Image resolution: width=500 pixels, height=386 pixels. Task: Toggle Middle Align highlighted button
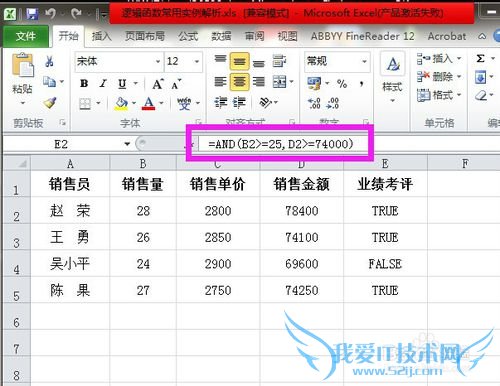239,61
